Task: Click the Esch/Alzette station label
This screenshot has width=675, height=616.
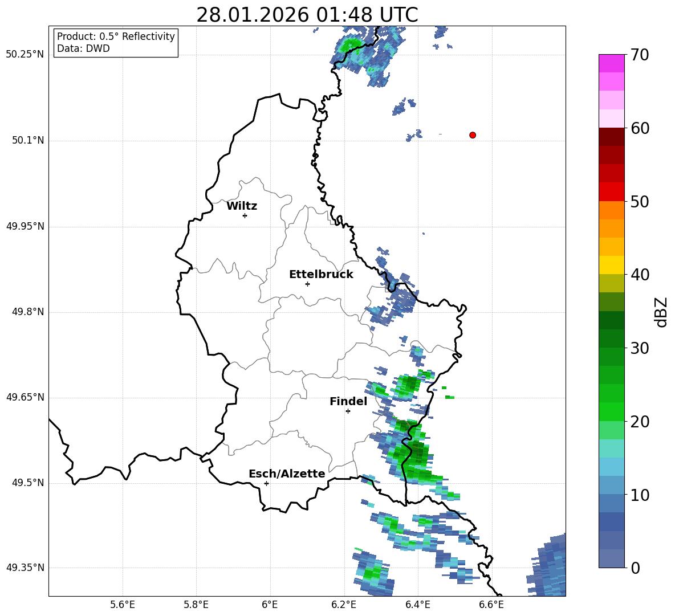Action: coord(287,474)
